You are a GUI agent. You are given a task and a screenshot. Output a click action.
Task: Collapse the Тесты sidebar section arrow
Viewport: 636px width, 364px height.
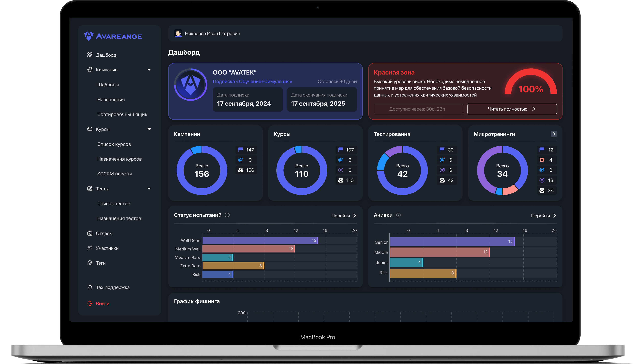pyautogui.click(x=149, y=189)
